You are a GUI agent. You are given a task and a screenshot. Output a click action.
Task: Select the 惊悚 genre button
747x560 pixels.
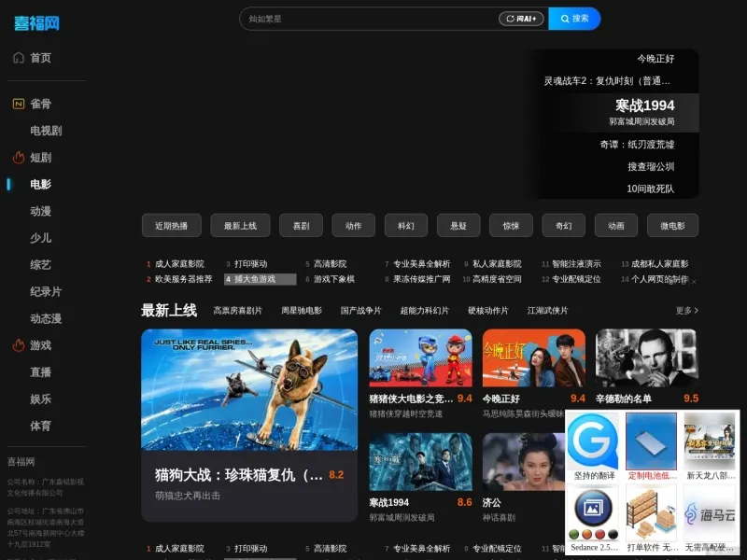511,226
